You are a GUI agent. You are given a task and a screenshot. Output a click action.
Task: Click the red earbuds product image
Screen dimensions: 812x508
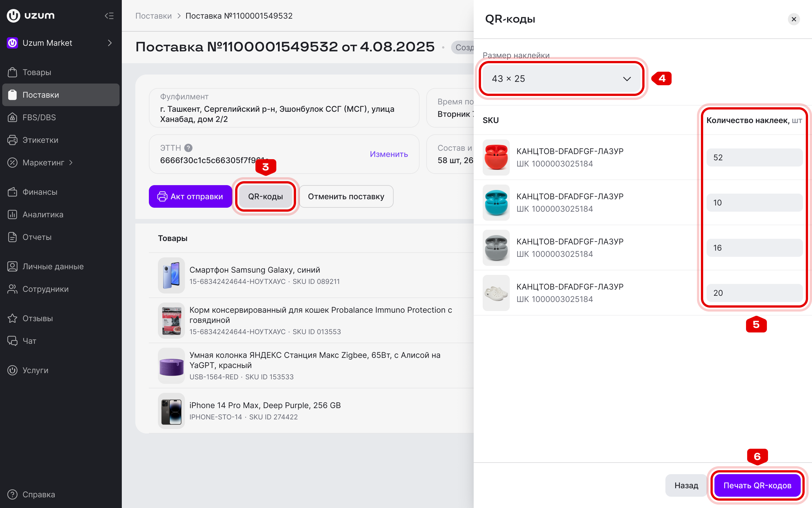point(496,157)
